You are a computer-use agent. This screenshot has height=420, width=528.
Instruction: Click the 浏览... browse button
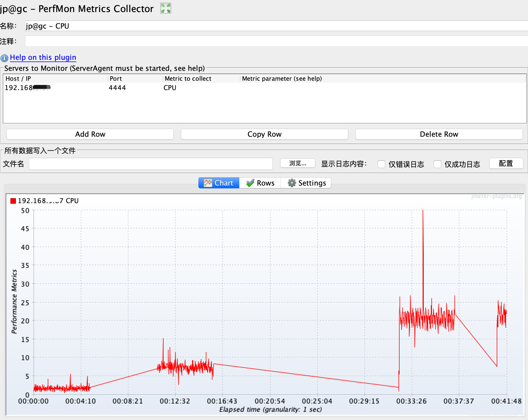(x=297, y=164)
